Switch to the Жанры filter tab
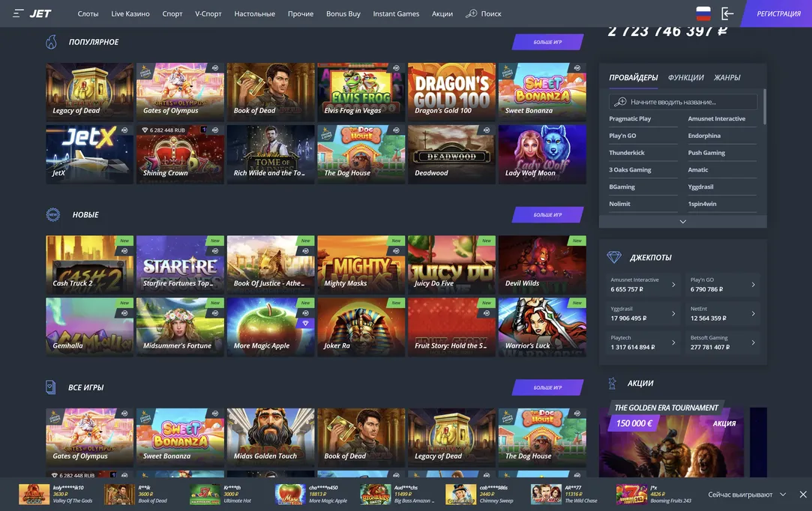The width and height of the screenshot is (812, 511). (x=727, y=77)
